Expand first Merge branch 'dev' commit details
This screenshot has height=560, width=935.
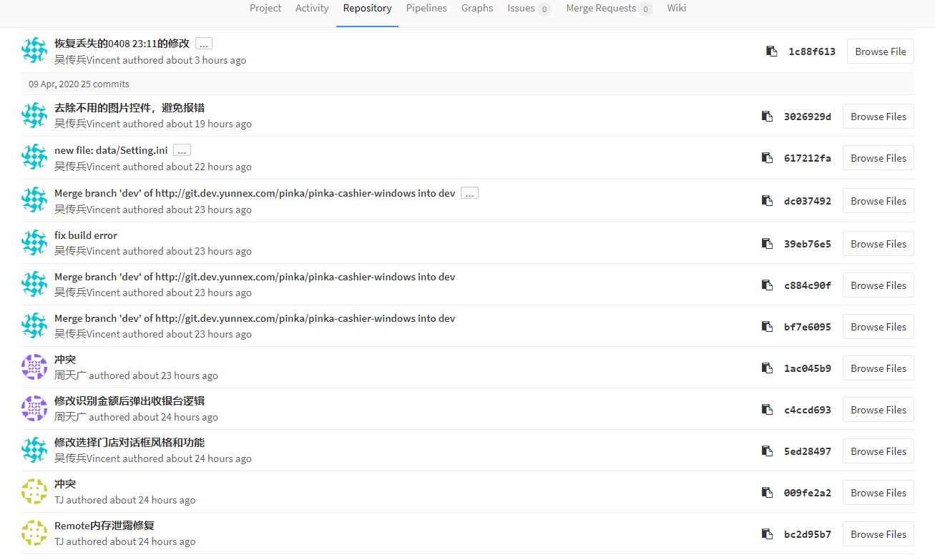[469, 193]
